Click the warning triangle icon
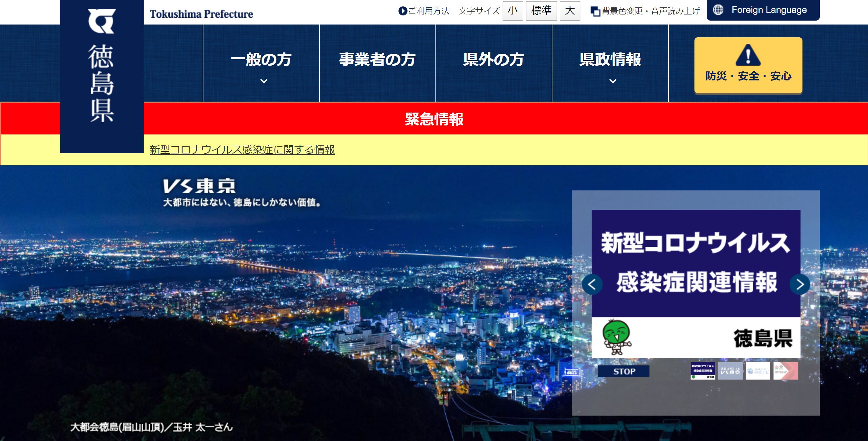868x441 pixels. coord(748,55)
